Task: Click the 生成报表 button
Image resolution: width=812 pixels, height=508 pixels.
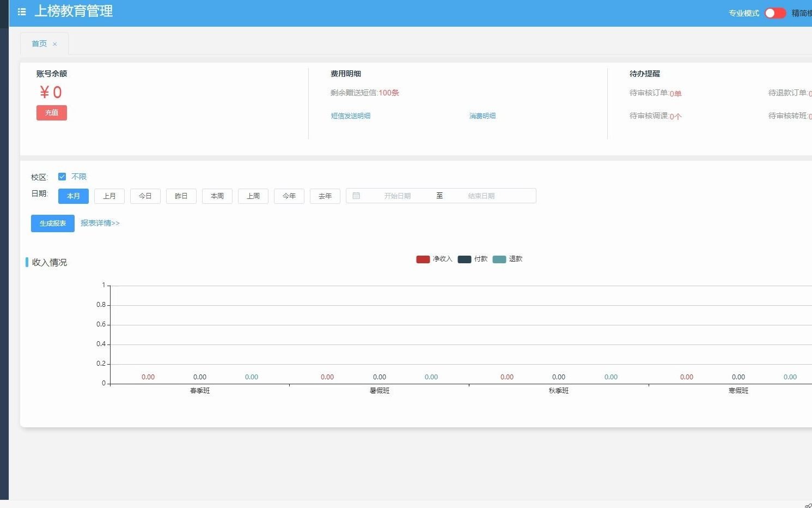Action: (x=53, y=223)
